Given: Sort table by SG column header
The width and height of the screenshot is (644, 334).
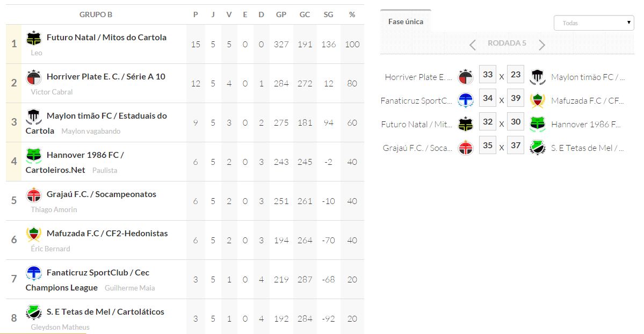Looking at the screenshot, I should tap(328, 14).
